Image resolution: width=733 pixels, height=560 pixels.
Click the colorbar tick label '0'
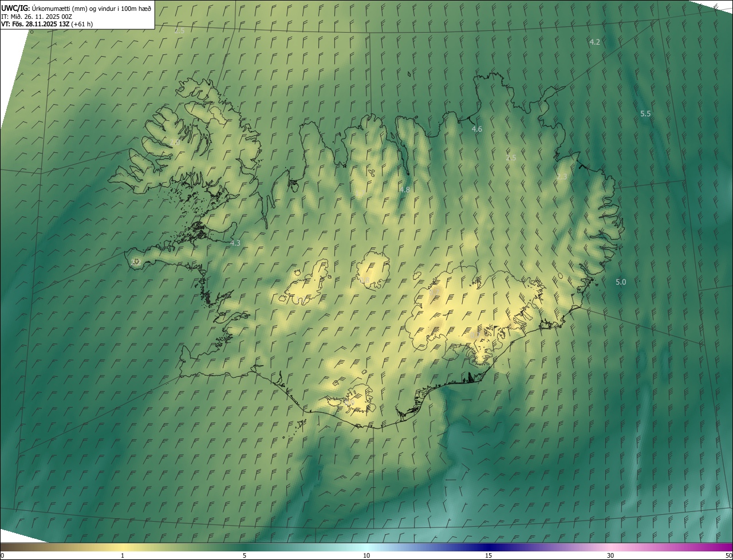pos(2,555)
